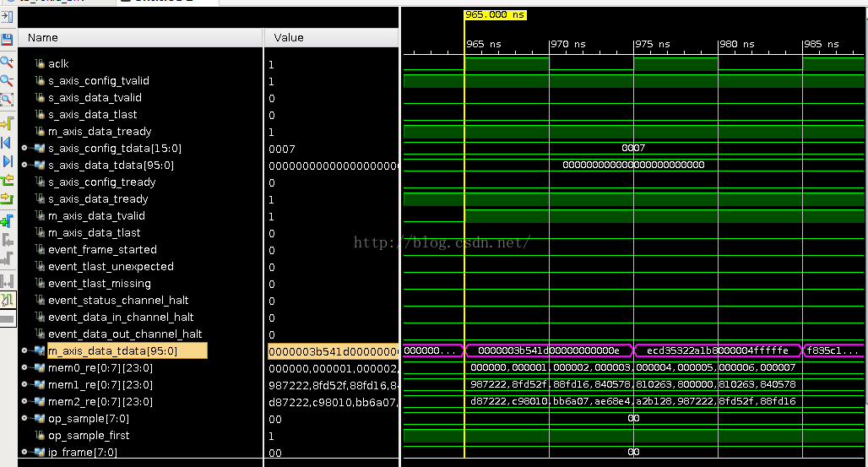The height and width of the screenshot is (467, 868).
Task: Select the s_axis_data_tvalid signal
Action: (95, 97)
